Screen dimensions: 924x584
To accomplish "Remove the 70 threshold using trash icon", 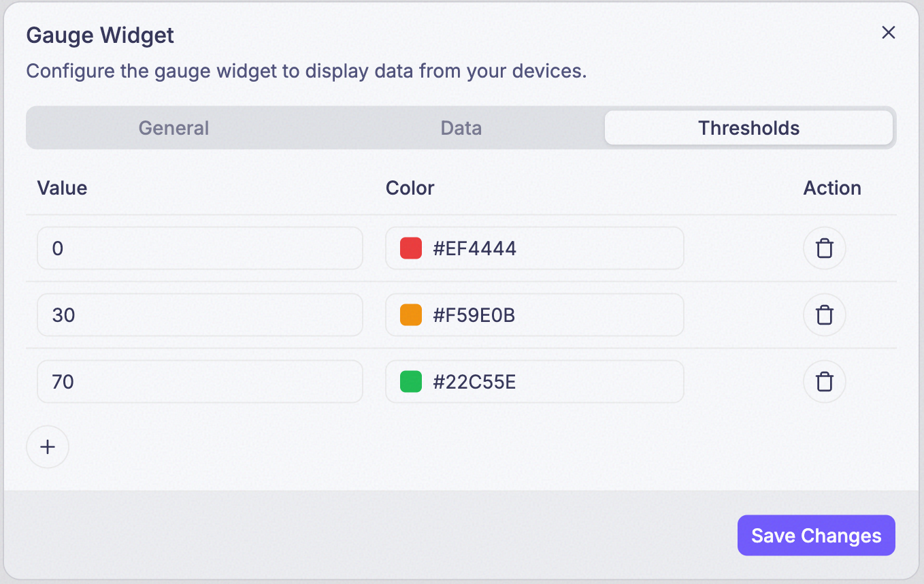I will pyautogui.click(x=825, y=382).
